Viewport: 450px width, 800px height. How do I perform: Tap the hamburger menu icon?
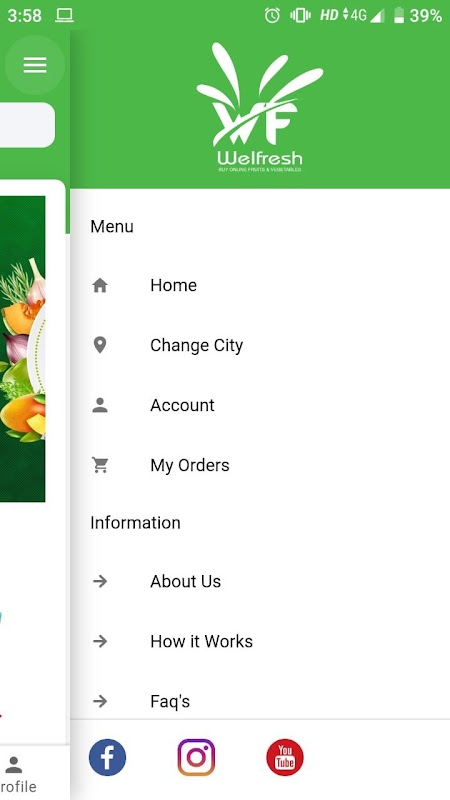tap(35, 65)
